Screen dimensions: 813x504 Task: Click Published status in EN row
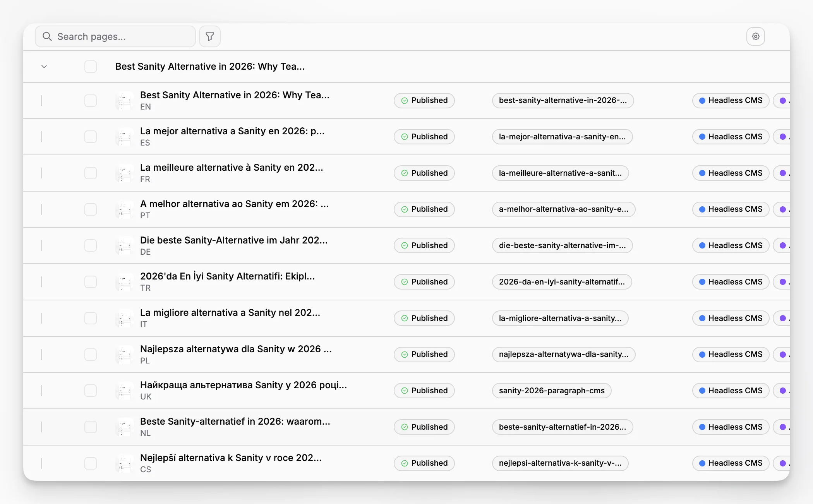click(x=424, y=101)
